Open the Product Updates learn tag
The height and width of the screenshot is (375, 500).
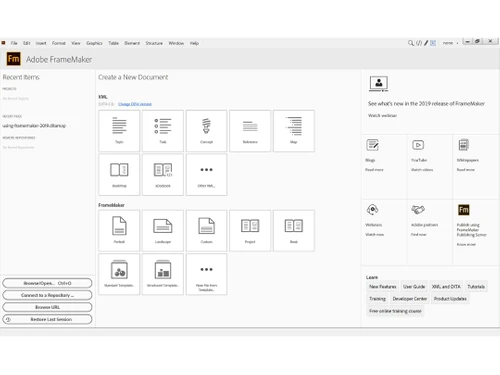point(450,299)
